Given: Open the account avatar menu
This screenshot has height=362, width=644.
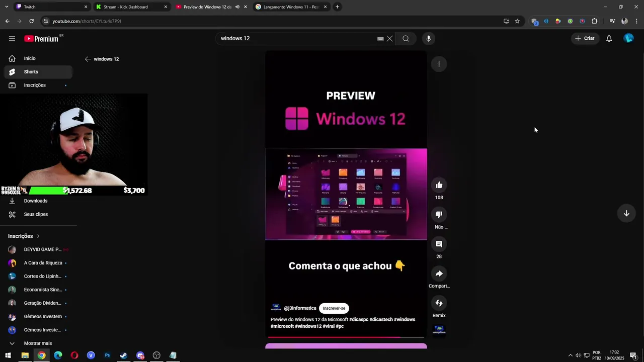Looking at the screenshot, I should [x=628, y=38].
